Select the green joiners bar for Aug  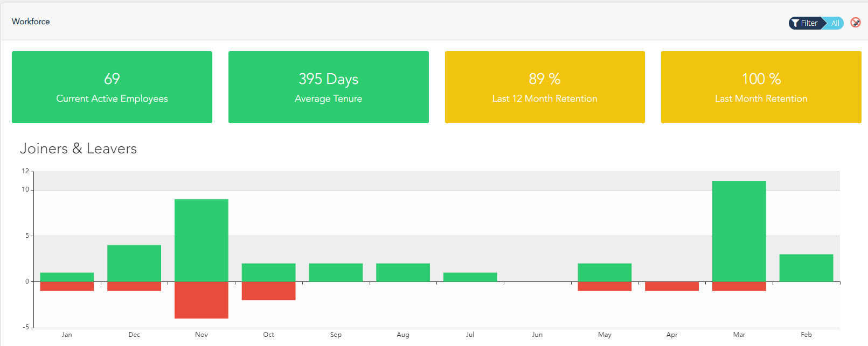pyautogui.click(x=403, y=272)
